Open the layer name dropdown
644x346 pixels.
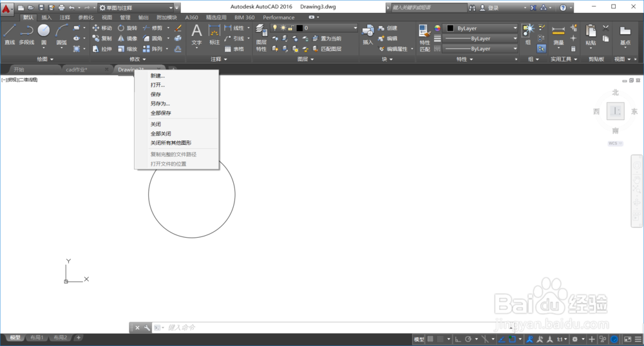[315, 28]
